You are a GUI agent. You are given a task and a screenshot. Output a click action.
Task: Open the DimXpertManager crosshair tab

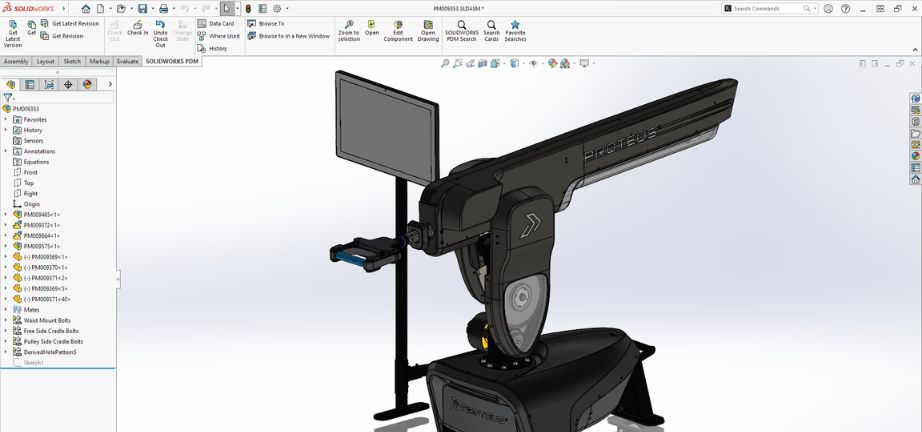click(68, 85)
